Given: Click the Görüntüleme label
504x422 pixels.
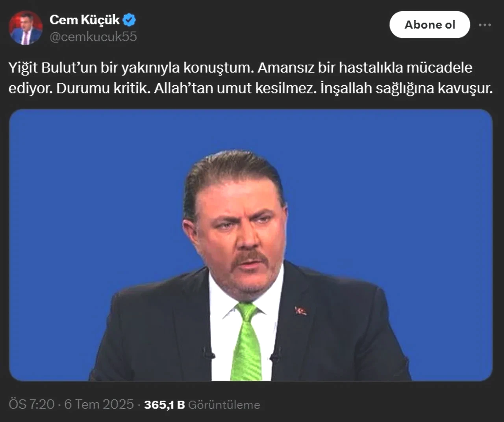Looking at the screenshot, I should [224, 405].
